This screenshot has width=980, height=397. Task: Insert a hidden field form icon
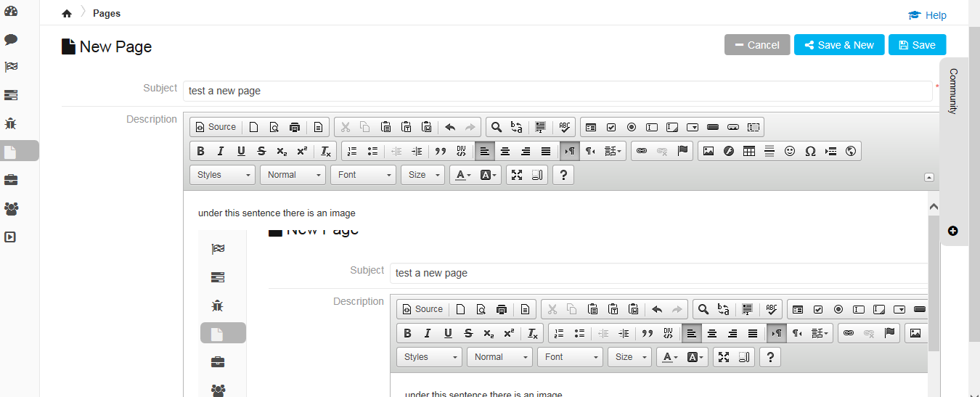754,127
